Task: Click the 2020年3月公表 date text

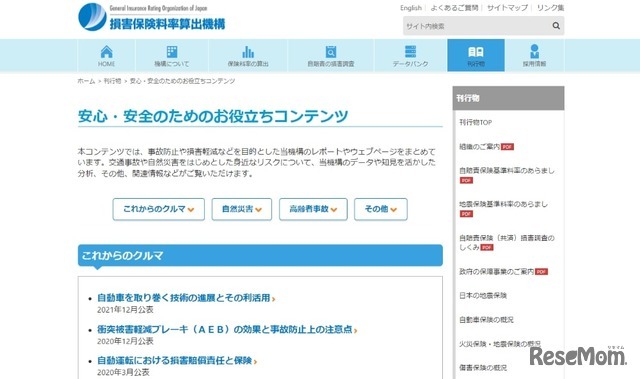Action: pos(123,372)
